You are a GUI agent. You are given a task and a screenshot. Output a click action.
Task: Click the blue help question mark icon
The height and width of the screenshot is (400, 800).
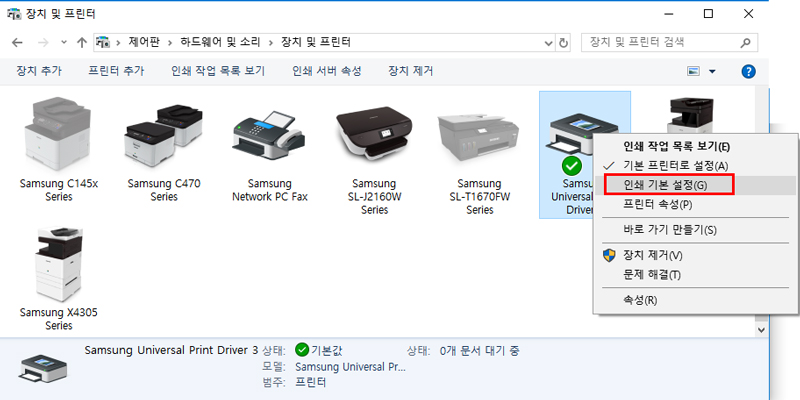point(748,71)
